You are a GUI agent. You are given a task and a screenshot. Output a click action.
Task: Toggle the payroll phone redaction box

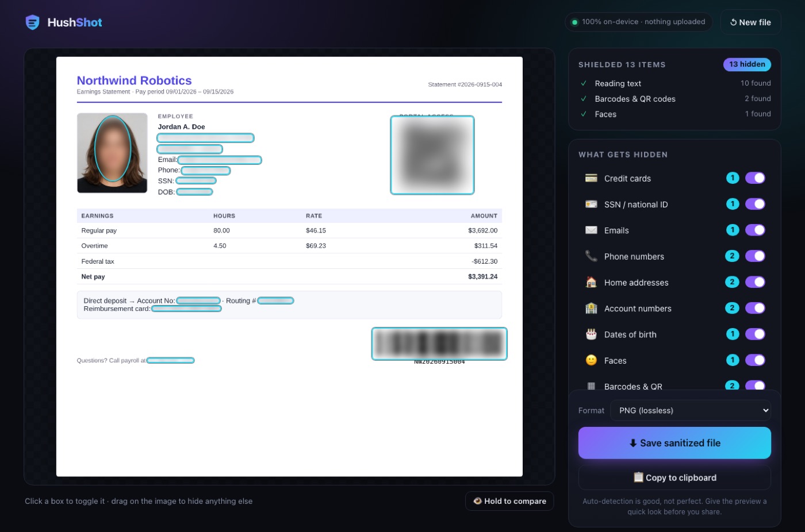tap(170, 361)
